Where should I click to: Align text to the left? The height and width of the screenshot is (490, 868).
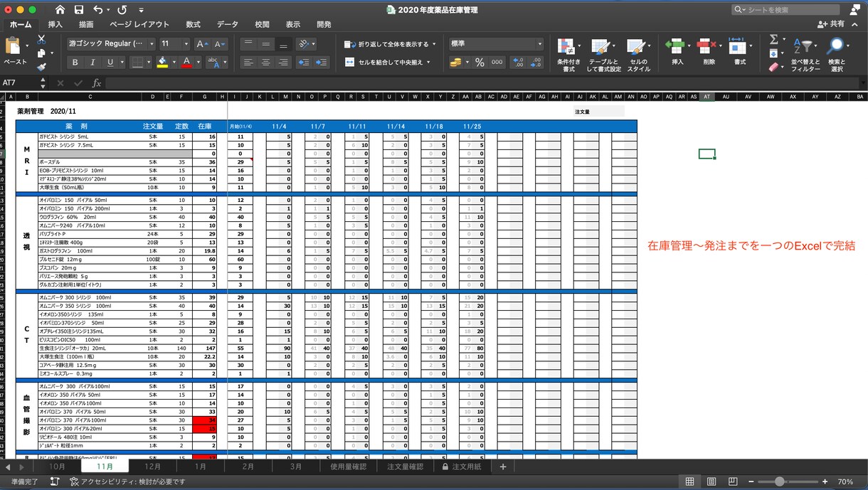(x=248, y=62)
